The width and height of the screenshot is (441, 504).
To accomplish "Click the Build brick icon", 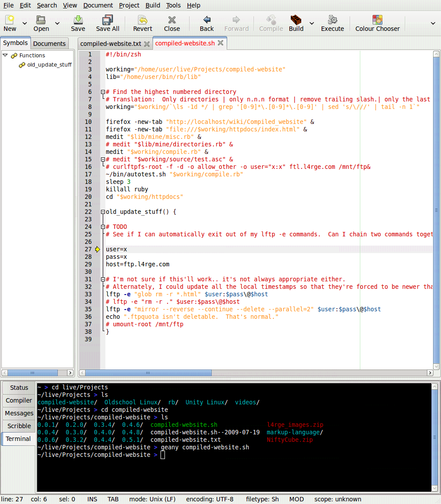I will tap(296, 20).
